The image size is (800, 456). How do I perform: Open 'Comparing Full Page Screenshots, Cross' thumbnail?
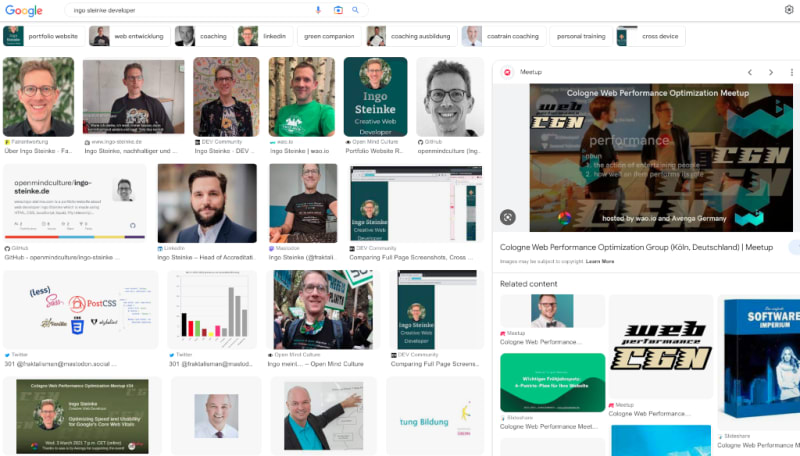[x=416, y=203]
